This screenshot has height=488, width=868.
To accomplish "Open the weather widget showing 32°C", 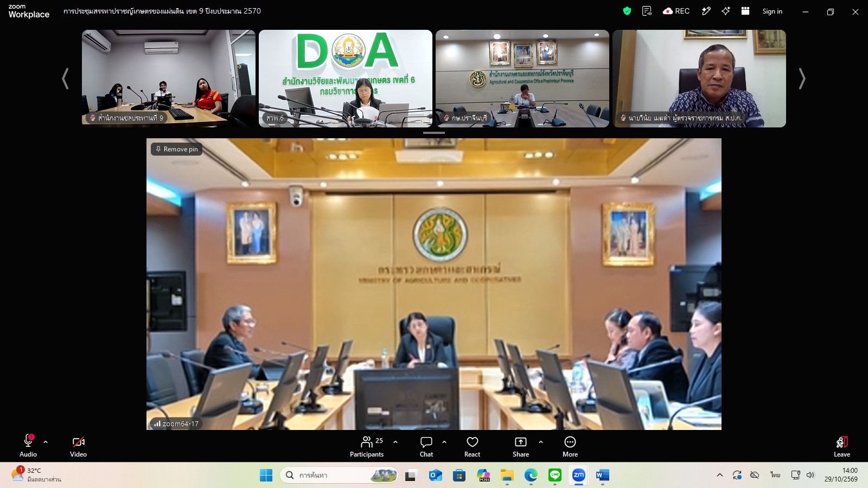I will 37,475.
